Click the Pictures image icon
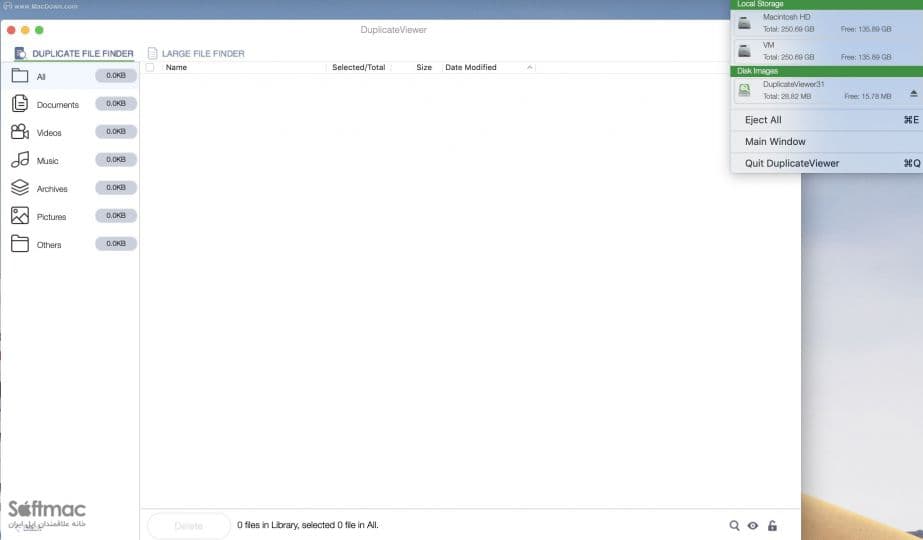This screenshot has width=923, height=540. pos(19,216)
